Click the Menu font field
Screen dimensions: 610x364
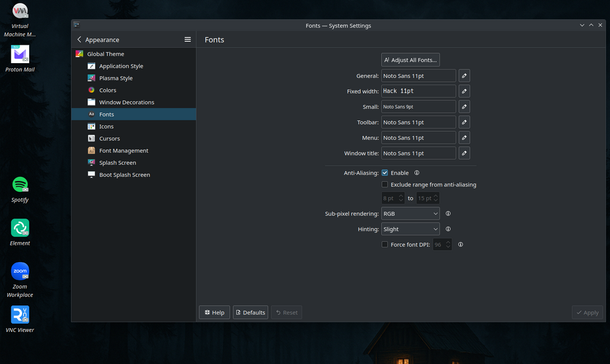click(419, 138)
